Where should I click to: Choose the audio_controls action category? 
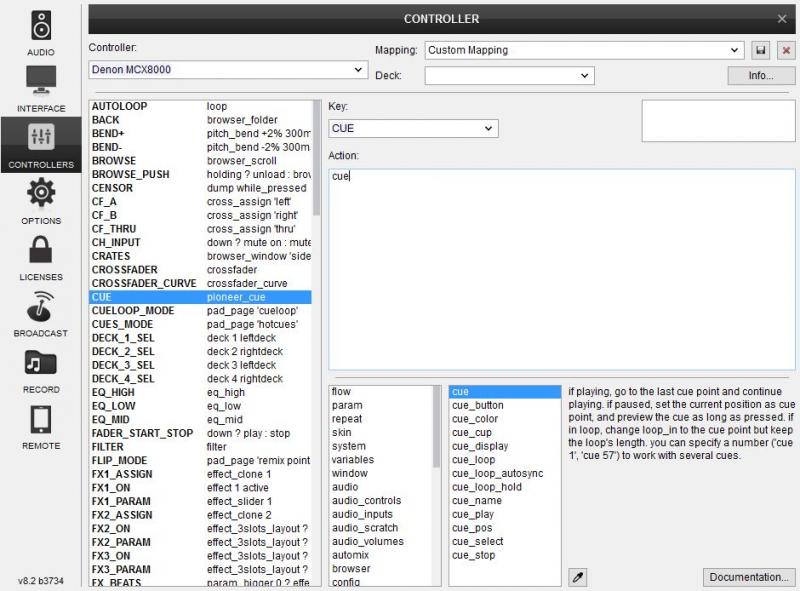click(381, 500)
